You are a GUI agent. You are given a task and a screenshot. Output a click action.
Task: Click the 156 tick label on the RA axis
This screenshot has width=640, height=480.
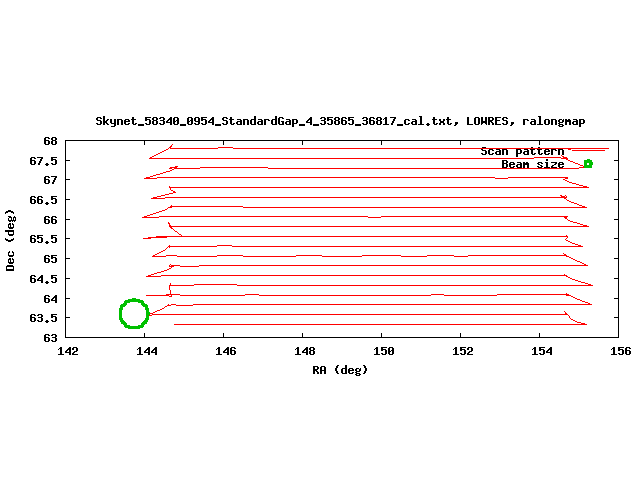621,351
